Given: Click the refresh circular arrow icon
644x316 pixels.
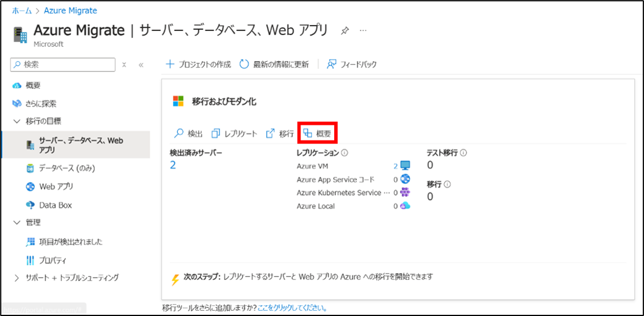Looking at the screenshot, I should (244, 64).
